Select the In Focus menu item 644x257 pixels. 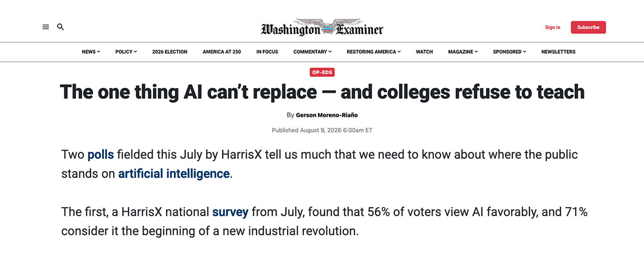point(267,52)
